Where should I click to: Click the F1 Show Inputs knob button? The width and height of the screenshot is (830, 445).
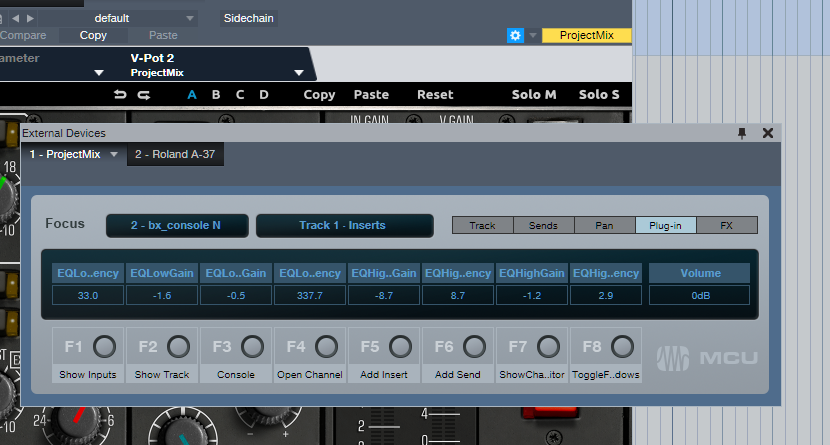click(104, 347)
